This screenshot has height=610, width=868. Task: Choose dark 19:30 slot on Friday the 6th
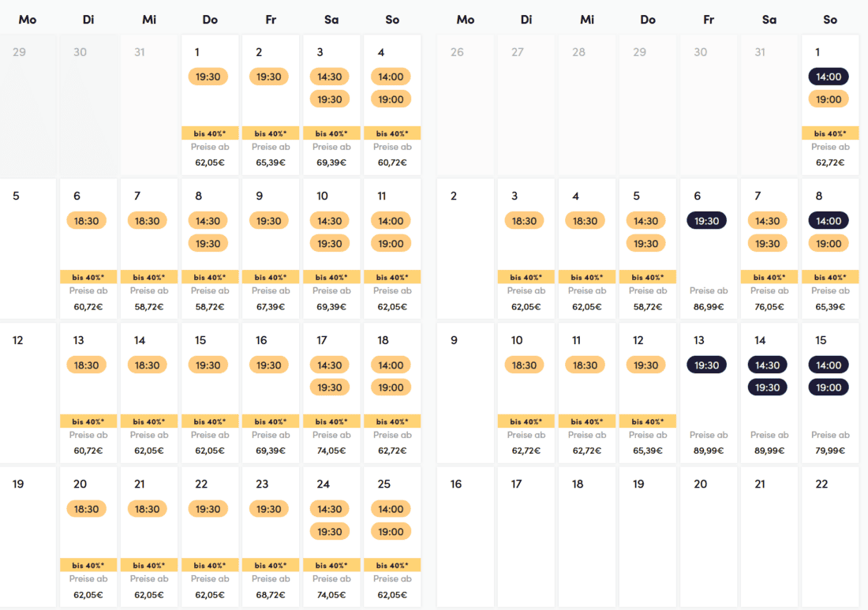[707, 221]
